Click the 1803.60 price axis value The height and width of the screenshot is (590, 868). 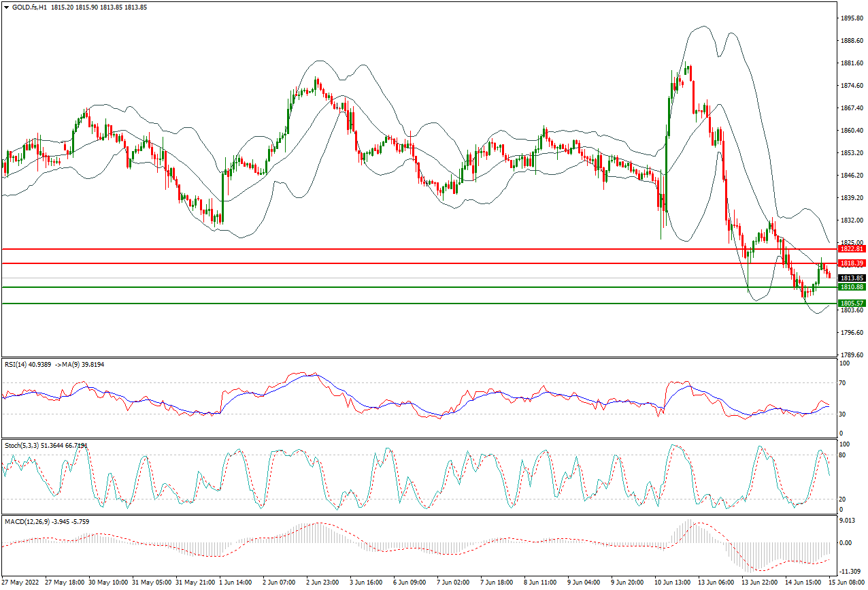point(852,310)
